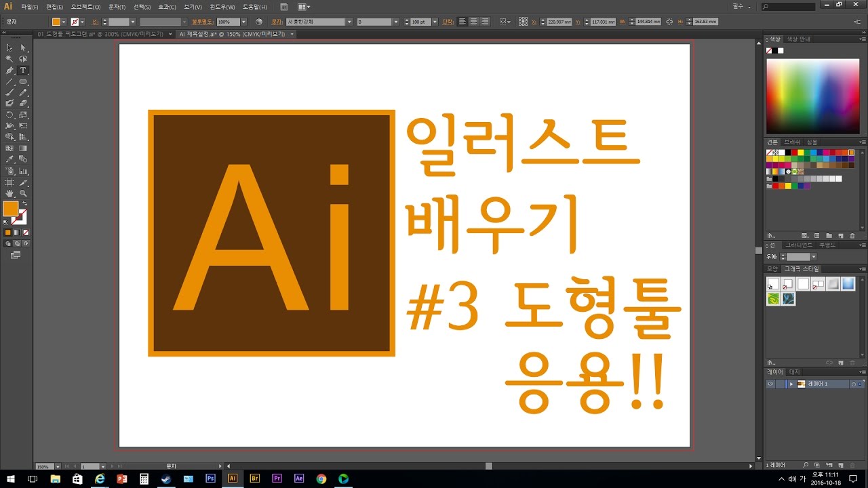Open the font family dropdown
The width and height of the screenshot is (868, 488).
click(x=350, y=22)
